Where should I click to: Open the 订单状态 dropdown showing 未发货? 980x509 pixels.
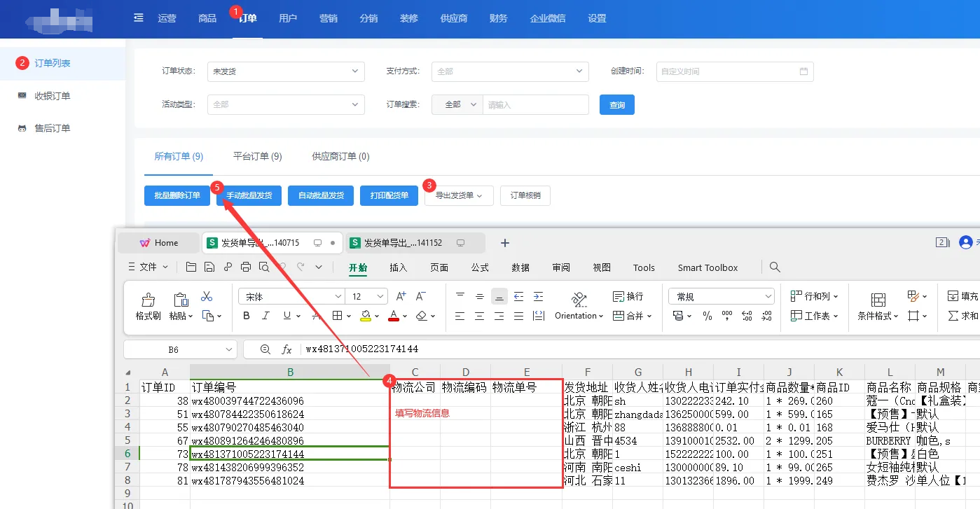pos(286,71)
